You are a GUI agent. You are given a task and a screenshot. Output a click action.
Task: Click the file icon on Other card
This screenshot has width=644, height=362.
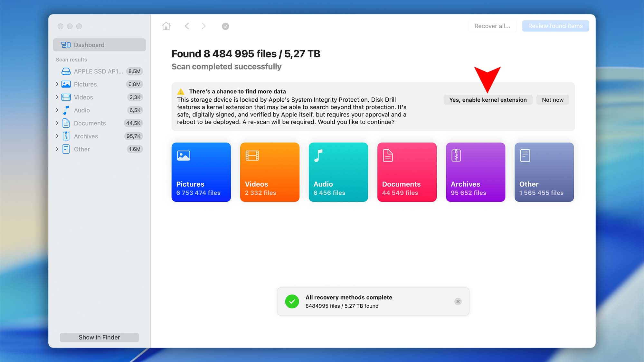pos(525,156)
